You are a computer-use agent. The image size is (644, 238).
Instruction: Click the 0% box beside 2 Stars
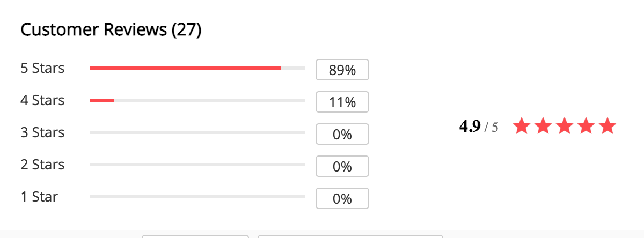[342, 166]
